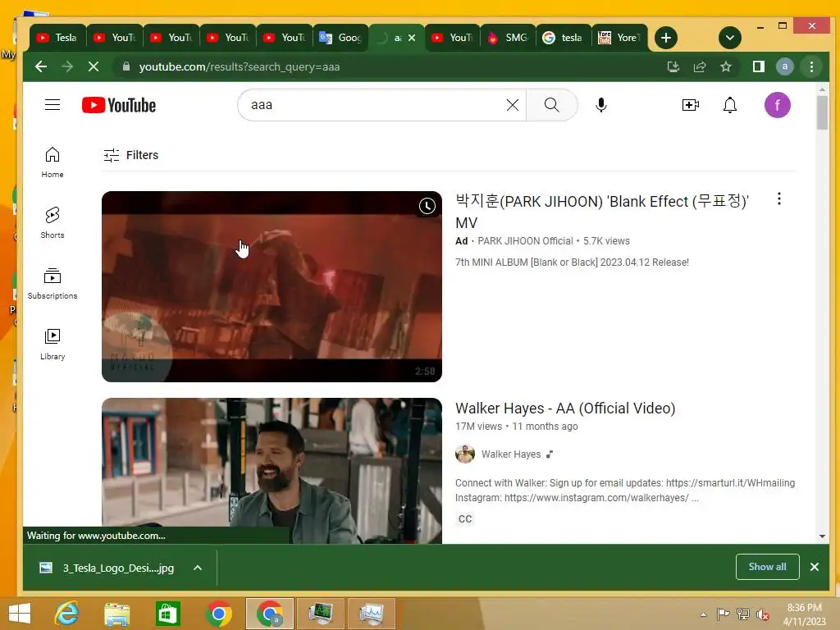840x630 pixels.
Task: Bookmark this page with the star
Action: [726, 67]
